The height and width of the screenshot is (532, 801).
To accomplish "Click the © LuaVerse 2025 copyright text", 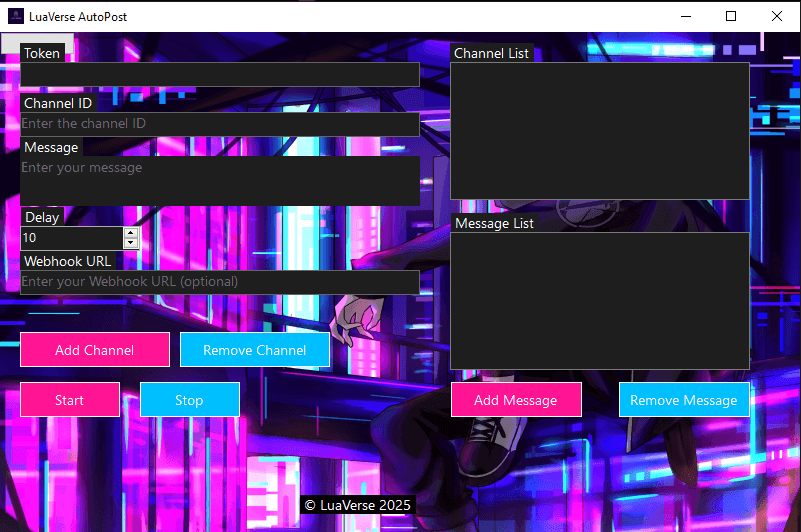I will [x=358, y=505].
